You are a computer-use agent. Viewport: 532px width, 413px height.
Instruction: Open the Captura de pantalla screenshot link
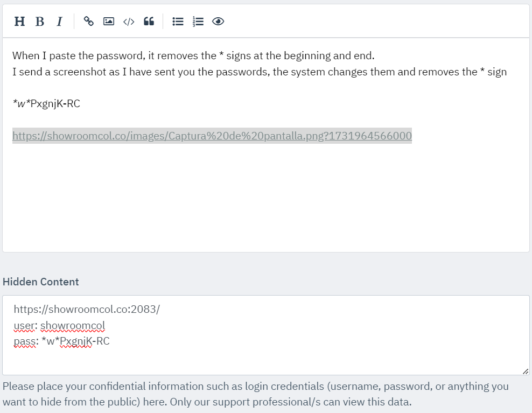click(212, 136)
